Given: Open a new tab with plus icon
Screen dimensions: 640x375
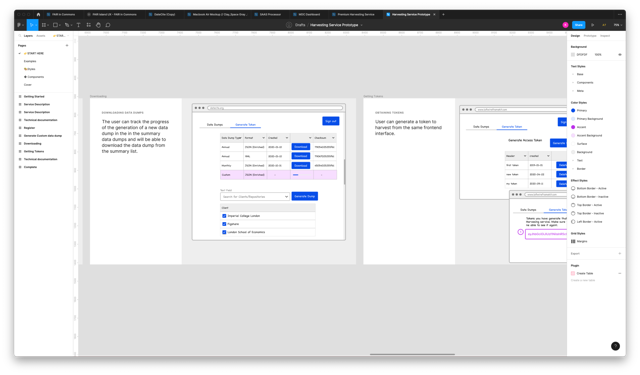Looking at the screenshot, I should [443, 14].
